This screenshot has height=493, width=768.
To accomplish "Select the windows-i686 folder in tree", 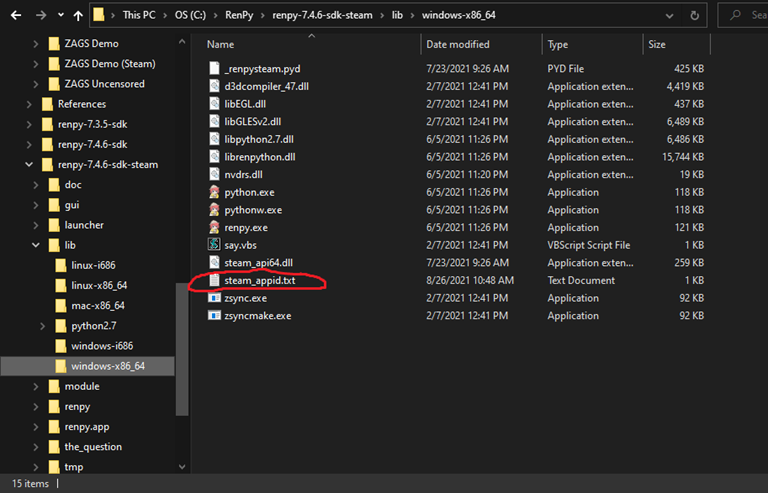I will coord(102,346).
